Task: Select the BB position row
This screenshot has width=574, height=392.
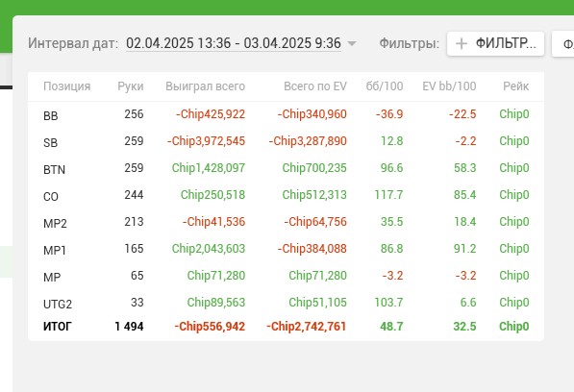Action: tap(286, 114)
